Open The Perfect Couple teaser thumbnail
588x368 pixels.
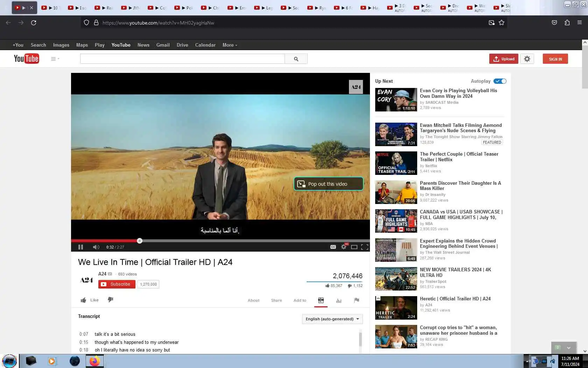pos(396,163)
